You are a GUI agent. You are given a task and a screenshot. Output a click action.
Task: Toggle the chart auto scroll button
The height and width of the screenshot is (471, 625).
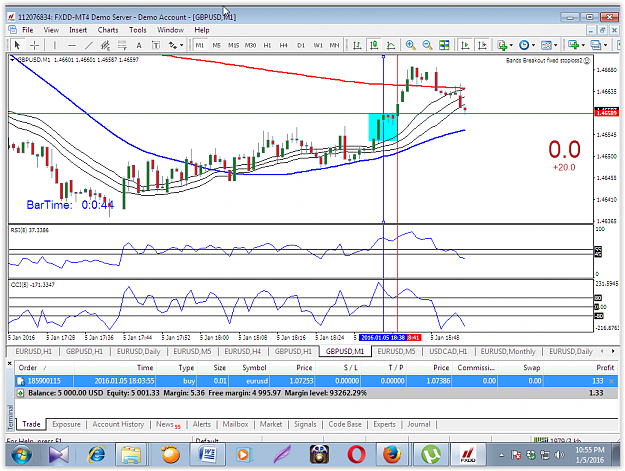(465, 45)
